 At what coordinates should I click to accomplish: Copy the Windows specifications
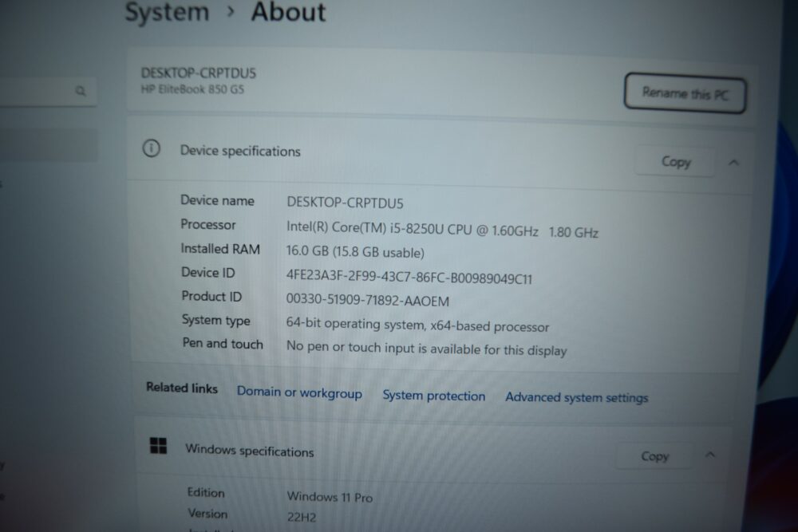654,456
